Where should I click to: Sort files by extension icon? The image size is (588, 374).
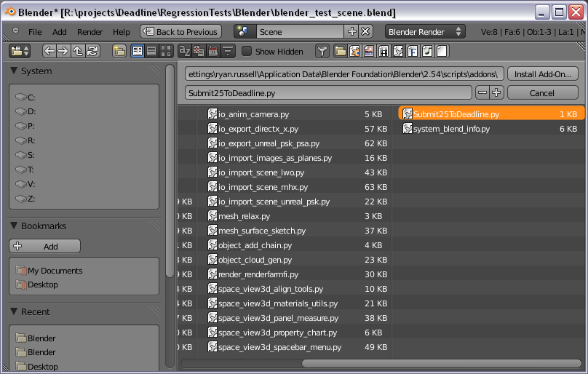[199, 51]
